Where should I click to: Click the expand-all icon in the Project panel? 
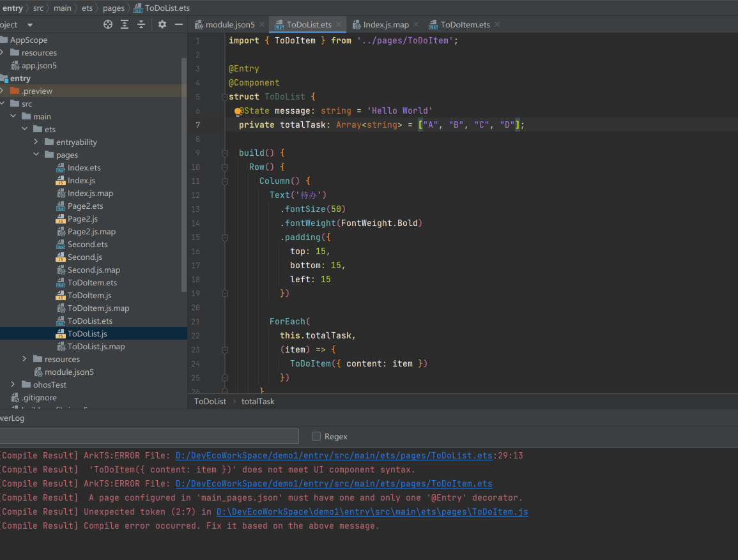(x=125, y=24)
